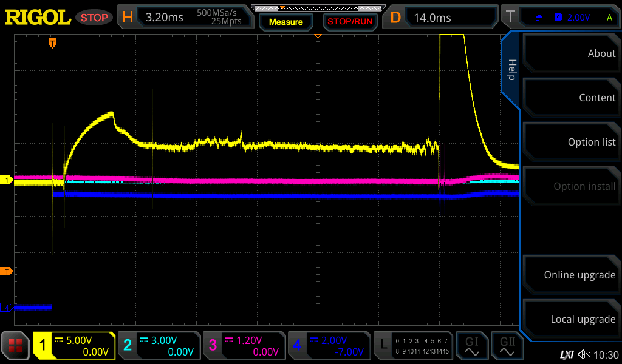The image size is (622, 364).
Task: Open the function navigation grid icon
Action: coord(16,346)
